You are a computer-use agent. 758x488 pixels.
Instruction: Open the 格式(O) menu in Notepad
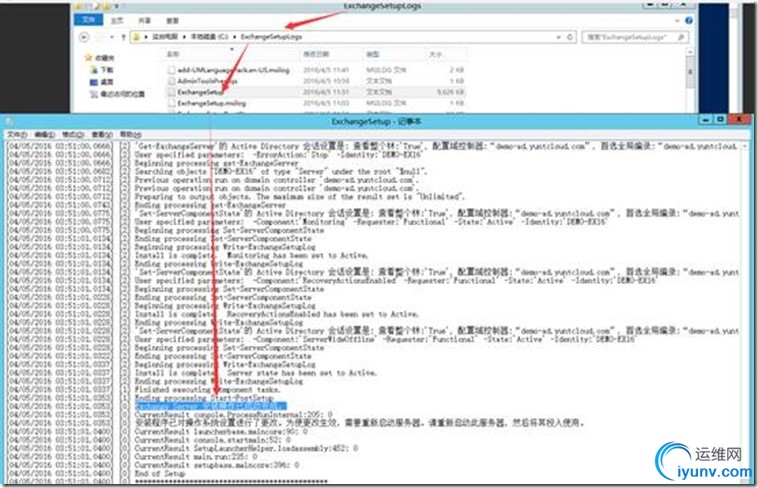point(73,134)
